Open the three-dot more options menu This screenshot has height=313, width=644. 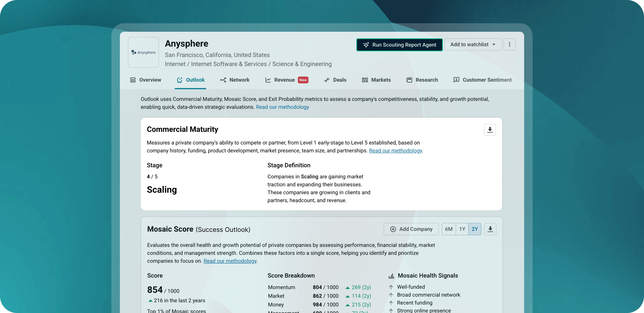point(509,44)
